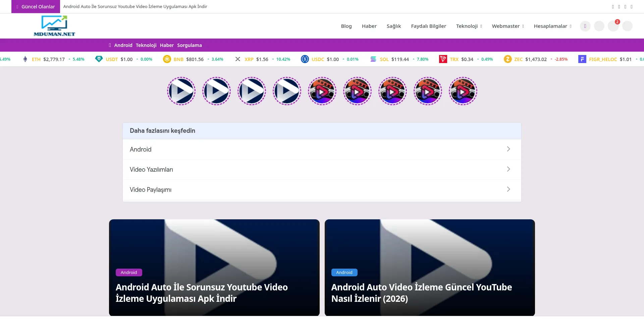
Task: Click the red TRX Tron icon
Action: pos(443,59)
